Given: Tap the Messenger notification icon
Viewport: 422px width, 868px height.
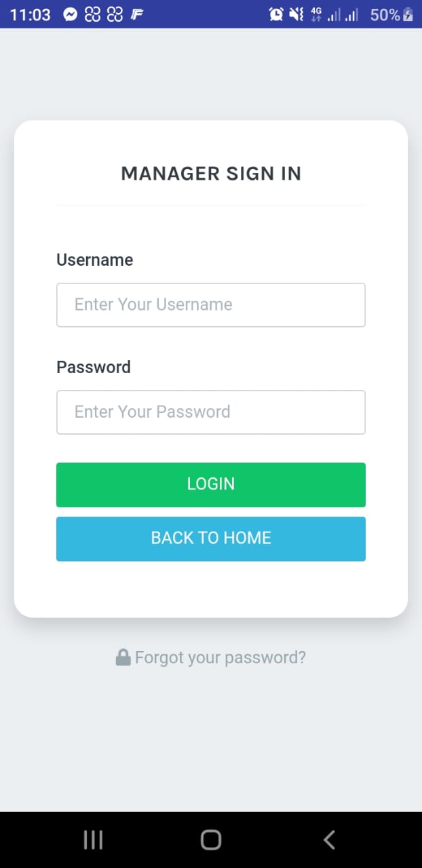Looking at the screenshot, I should click(70, 14).
